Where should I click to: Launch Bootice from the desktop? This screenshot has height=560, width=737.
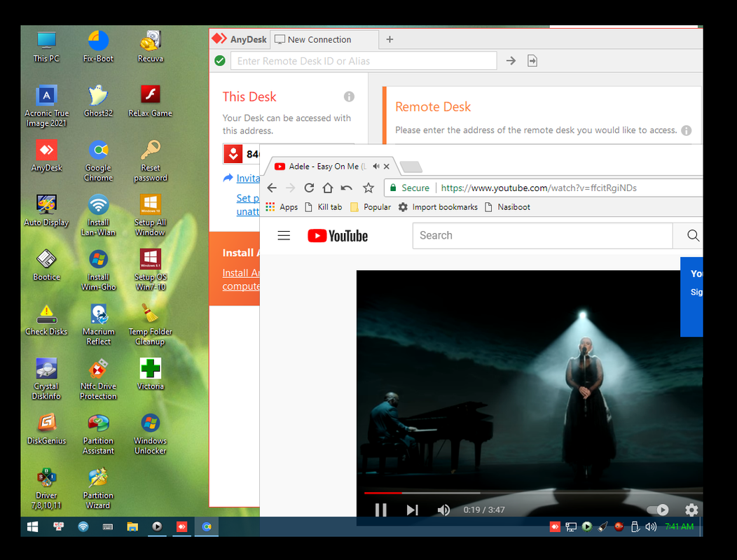[x=46, y=265]
